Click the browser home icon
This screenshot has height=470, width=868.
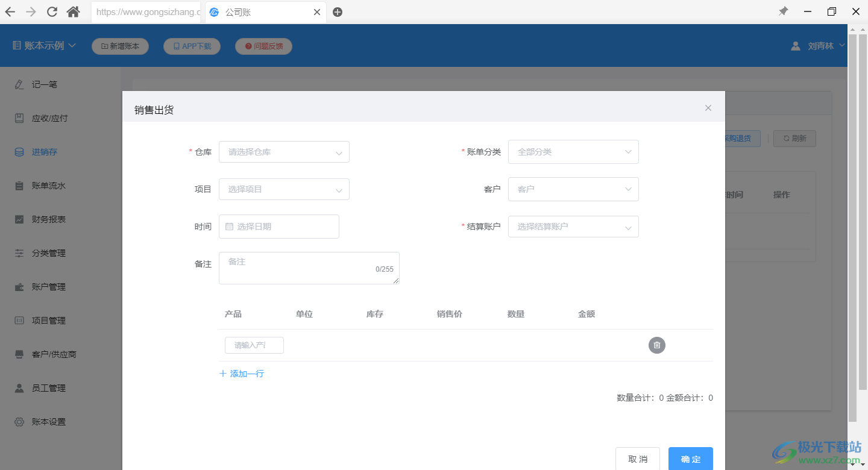74,12
